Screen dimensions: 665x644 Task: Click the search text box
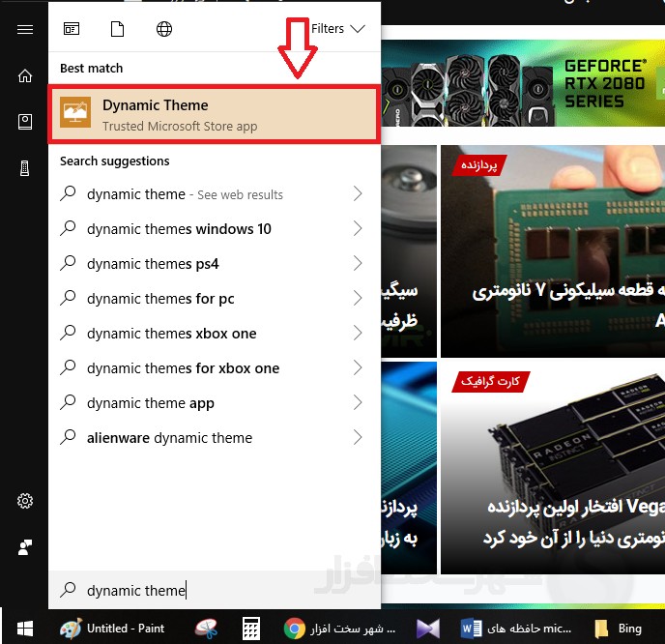pos(213,590)
